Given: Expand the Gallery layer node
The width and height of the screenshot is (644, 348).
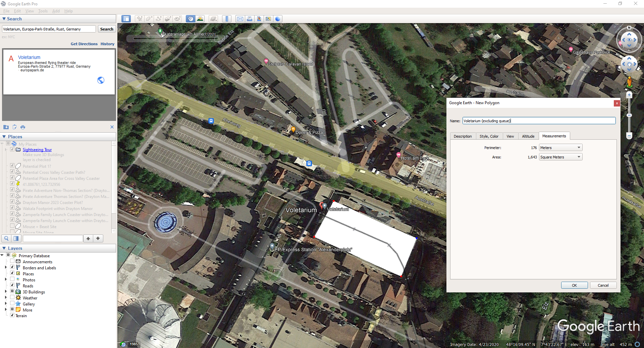Looking at the screenshot, I should point(6,303).
